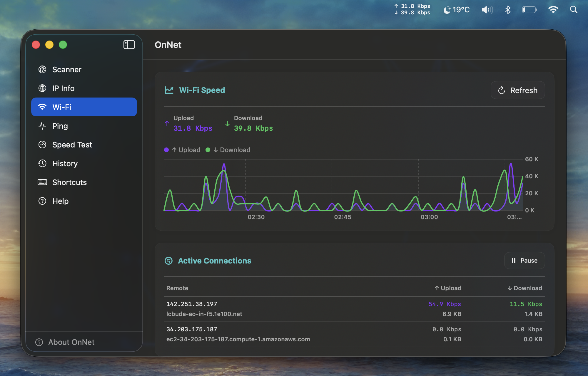
Task: Open About OnNet
Action: click(x=71, y=342)
